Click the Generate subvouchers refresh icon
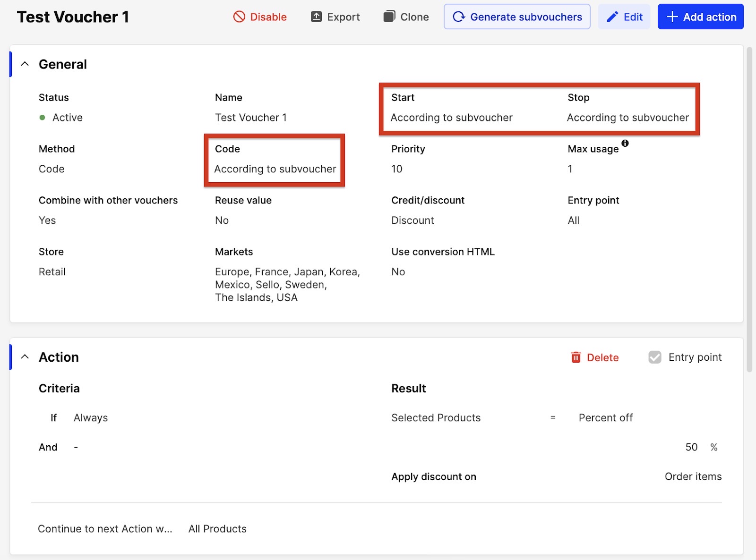The image size is (756, 560). coord(459,17)
